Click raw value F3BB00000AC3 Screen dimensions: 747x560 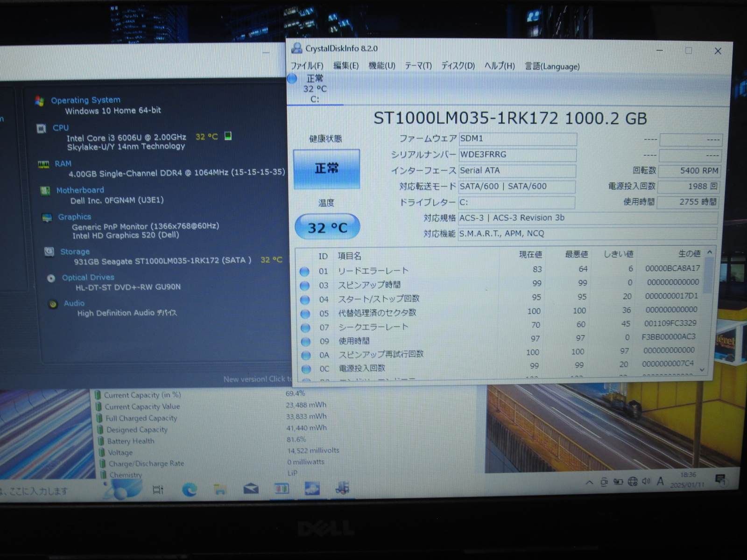tap(669, 336)
